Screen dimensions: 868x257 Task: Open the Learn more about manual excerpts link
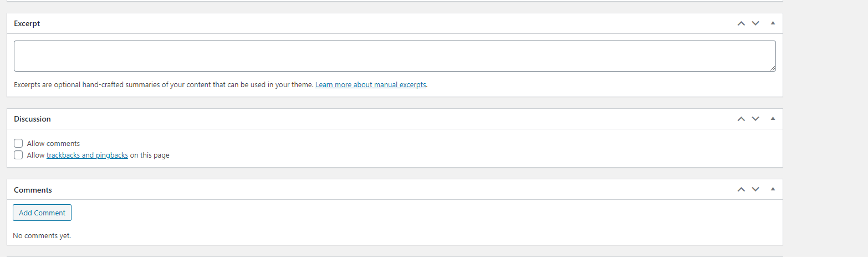pyautogui.click(x=371, y=85)
